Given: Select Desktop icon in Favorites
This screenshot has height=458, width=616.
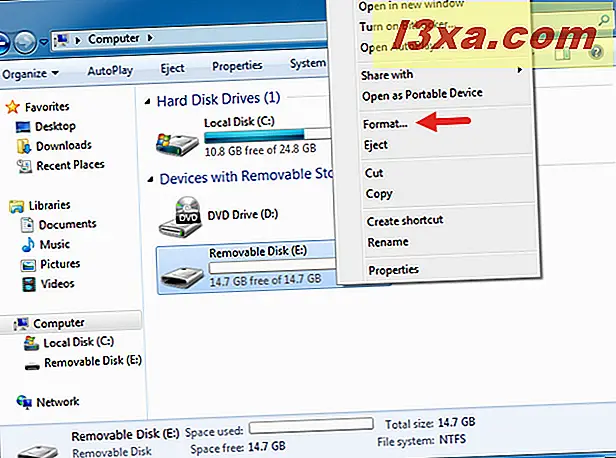Looking at the screenshot, I should pyautogui.click(x=23, y=127).
